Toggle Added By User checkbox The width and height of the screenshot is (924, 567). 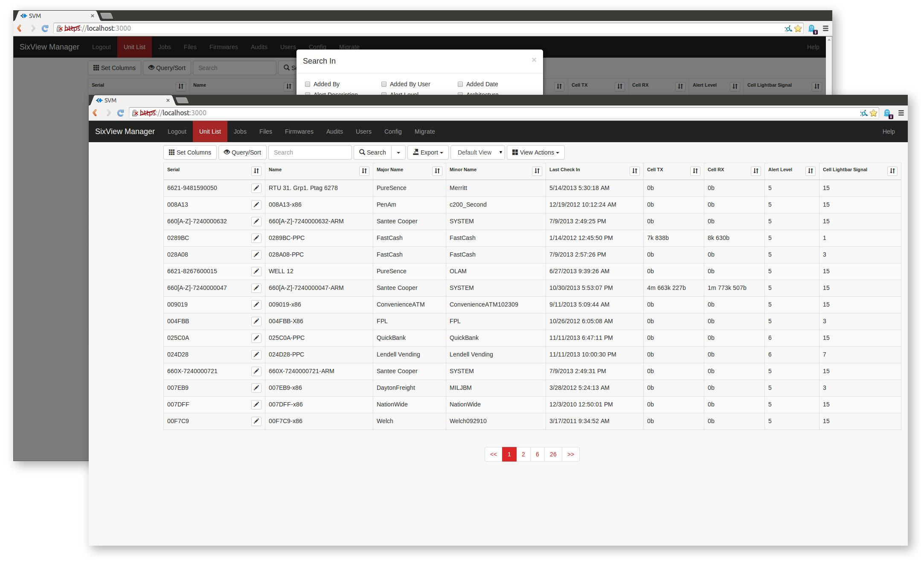tap(384, 84)
